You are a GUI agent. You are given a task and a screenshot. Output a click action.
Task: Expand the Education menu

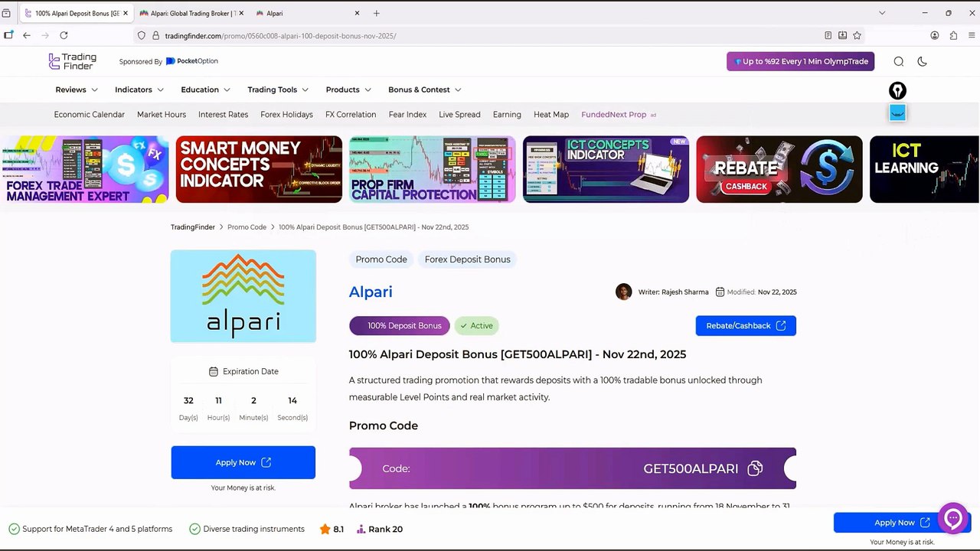[x=206, y=90]
